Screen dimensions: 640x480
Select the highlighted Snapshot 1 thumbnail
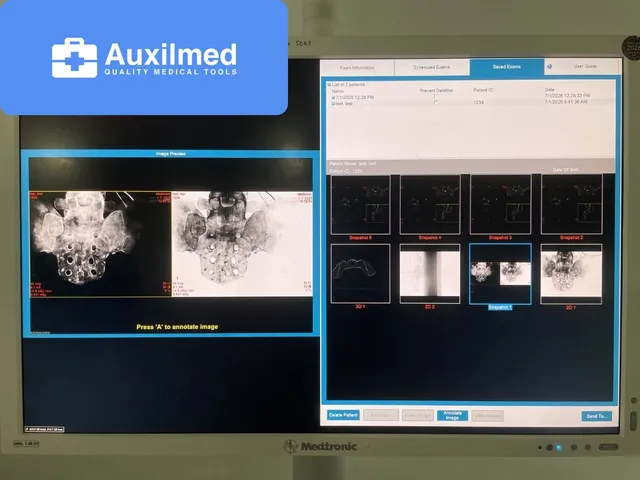coord(500,274)
